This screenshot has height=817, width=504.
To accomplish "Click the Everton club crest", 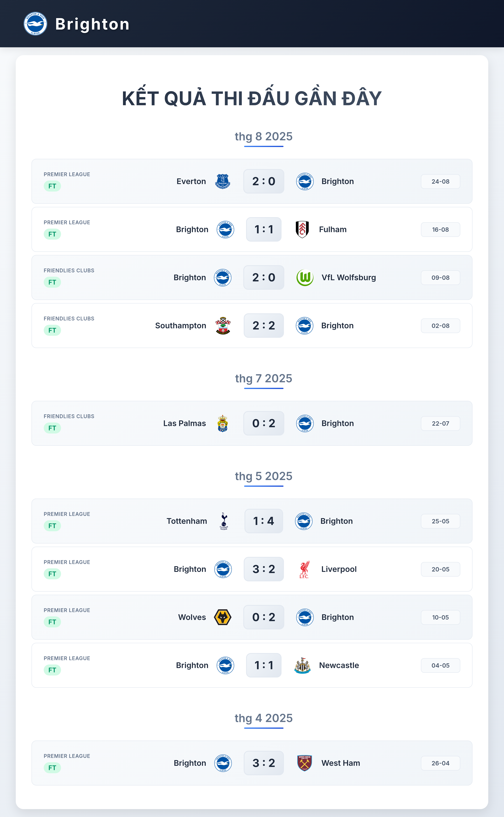I will tap(223, 181).
